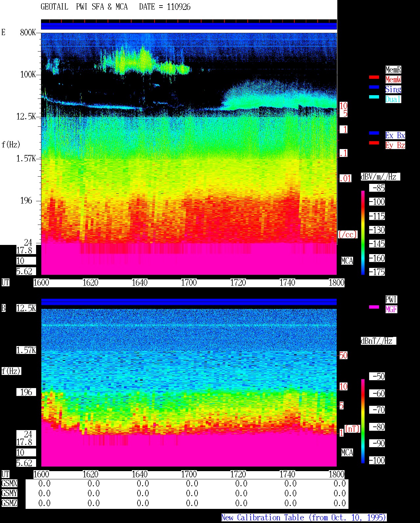Click the cyan Dual legend swatch

click(374, 97)
